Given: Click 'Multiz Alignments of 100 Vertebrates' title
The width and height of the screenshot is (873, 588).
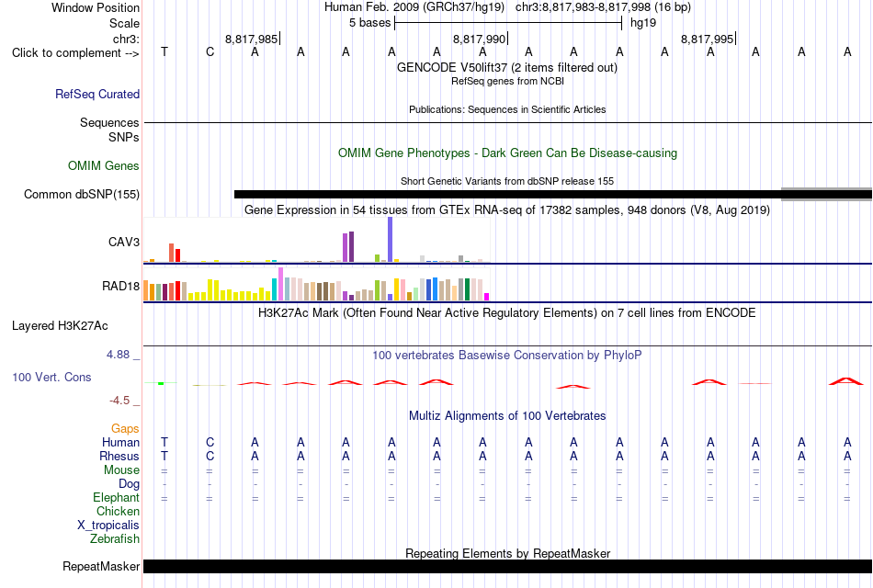Looking at the screenshot, I should 507,416.
